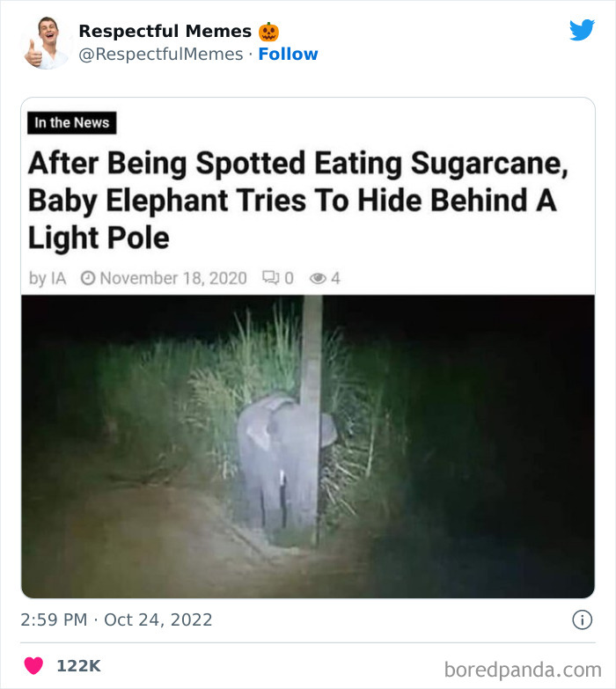616x689 pixels.
Task: Follow the RespectfulMemes account
Action: pyautogui.click(x=288, y=55)
